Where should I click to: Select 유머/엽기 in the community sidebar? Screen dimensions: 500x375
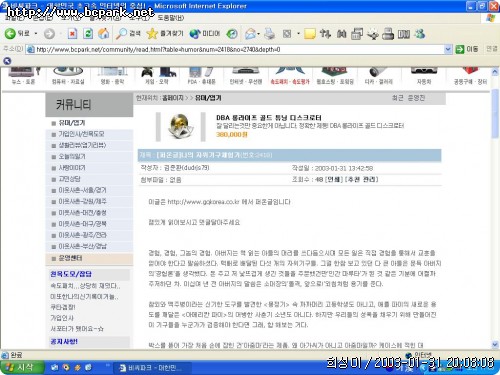pos(72,123)
